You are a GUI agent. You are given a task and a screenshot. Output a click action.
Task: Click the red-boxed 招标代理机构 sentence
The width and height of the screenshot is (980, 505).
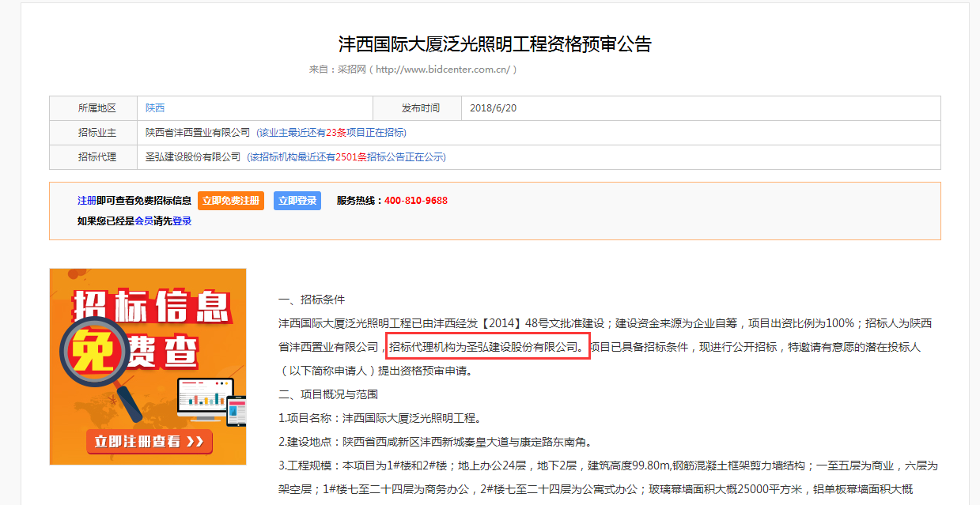[487, 346]
